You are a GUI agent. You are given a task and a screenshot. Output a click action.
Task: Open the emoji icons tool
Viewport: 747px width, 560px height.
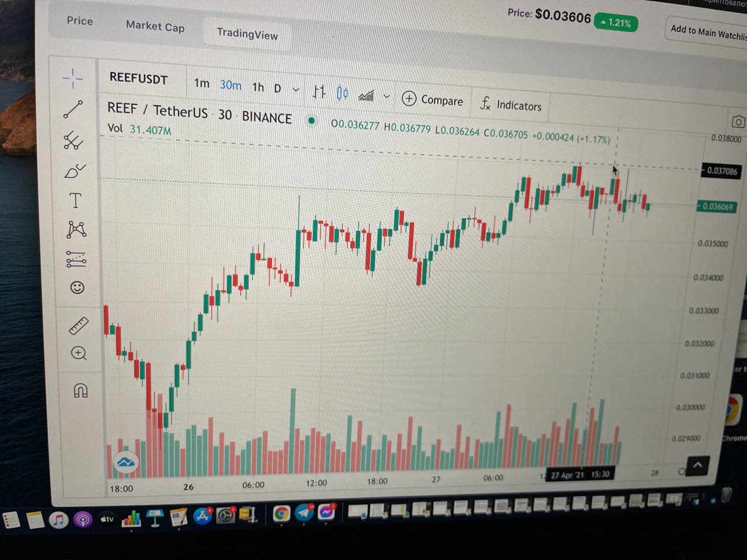[x=77, y=287]
